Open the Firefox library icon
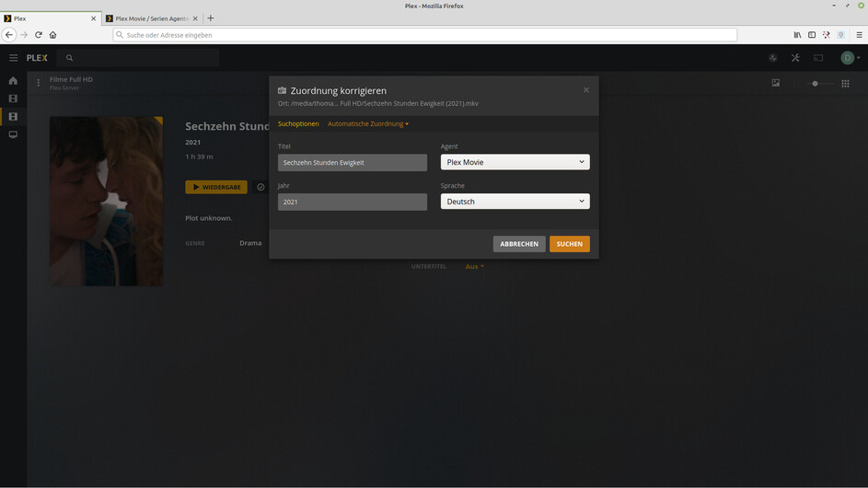The image size is (868, 488). coord(797,35)
